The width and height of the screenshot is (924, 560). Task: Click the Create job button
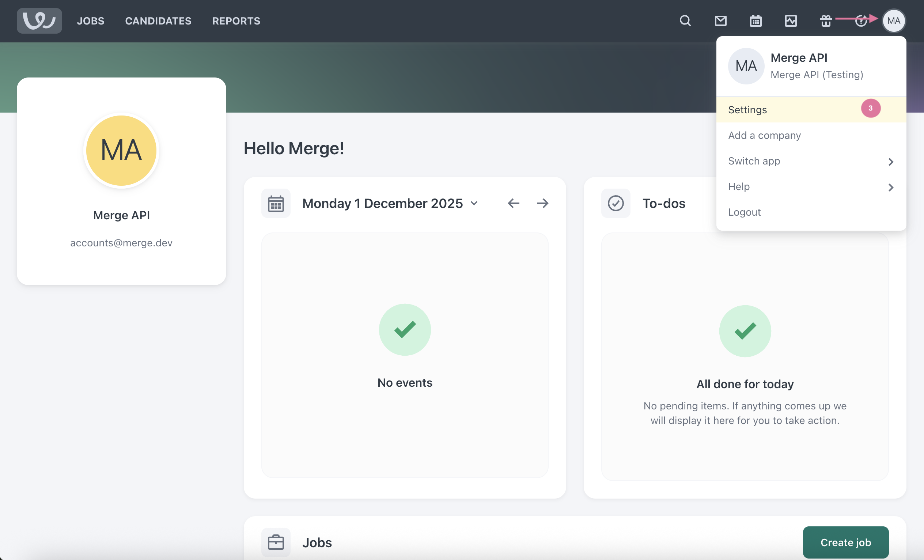pos(846,542)
